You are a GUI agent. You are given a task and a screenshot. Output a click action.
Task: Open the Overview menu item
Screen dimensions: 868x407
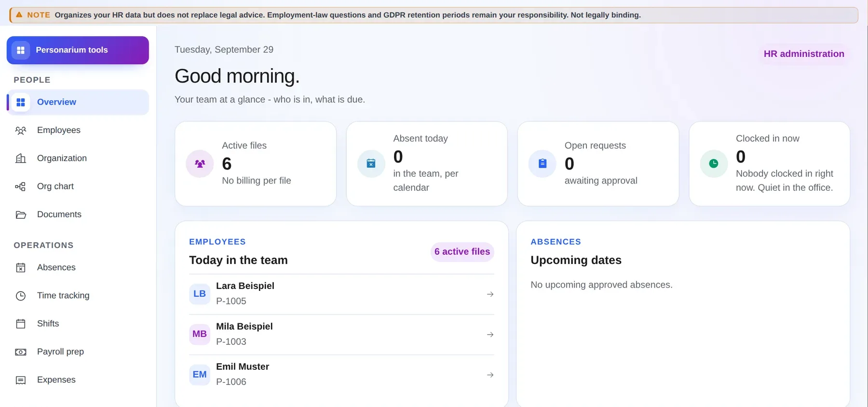(x=78, y=102)
